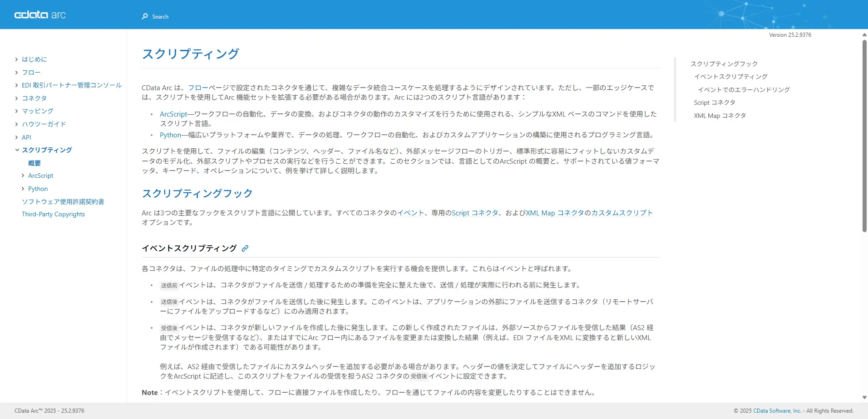This screenshot has width=868, height=419.
Task: Open the ソフトウェア使用許諾契約書 page
Action: point(63,201)
